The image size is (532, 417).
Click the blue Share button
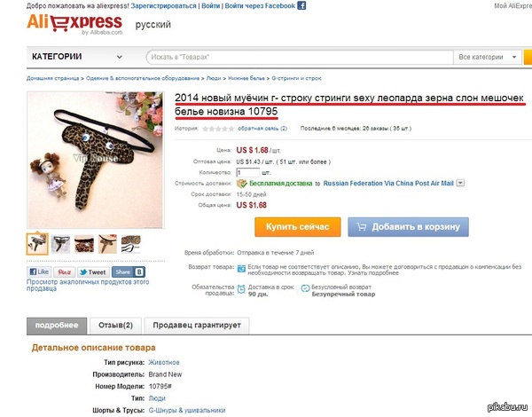pyautogui.click(x=129, y=272)
